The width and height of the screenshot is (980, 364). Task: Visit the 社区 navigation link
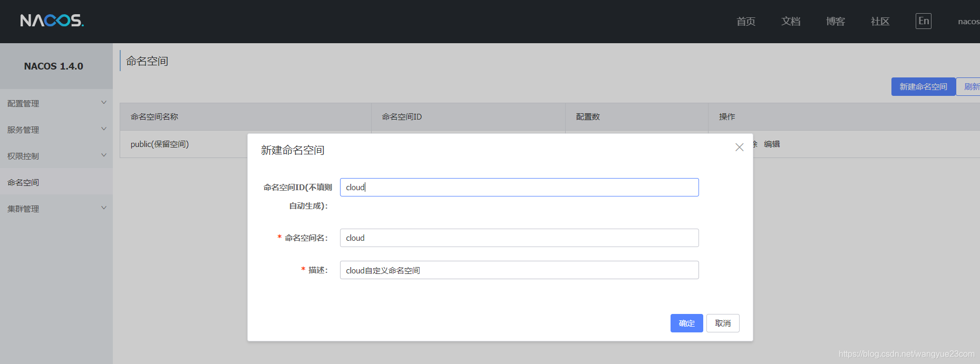pos(880,22)
